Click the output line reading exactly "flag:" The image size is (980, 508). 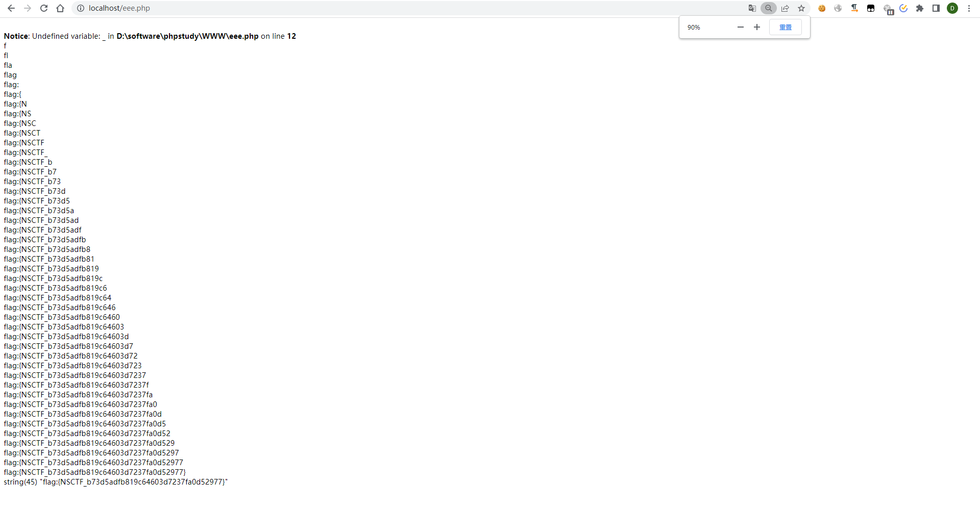point(11,85)
